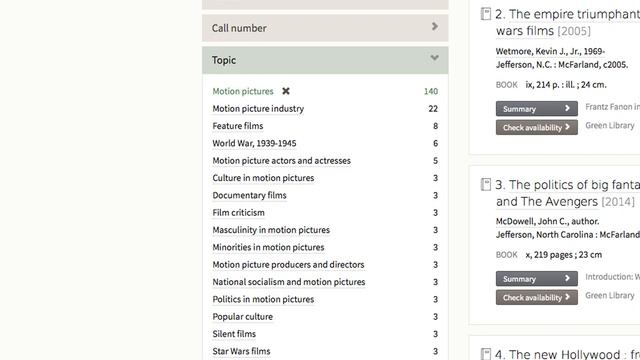This screenshot has width=640, height=360.
Task: Open author Wetmore, Kevin J. link
Action: click(x=550, y=51)
